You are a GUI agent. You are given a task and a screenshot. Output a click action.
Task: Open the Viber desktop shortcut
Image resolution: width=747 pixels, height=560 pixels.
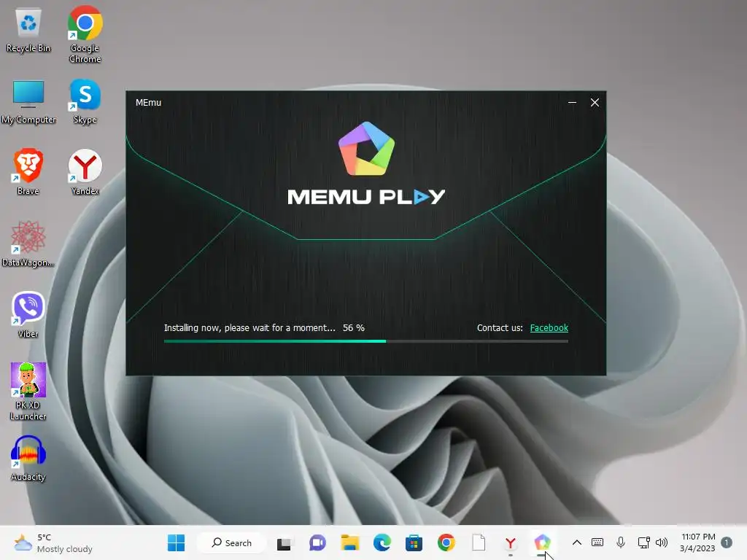click(x=28, y=315)
